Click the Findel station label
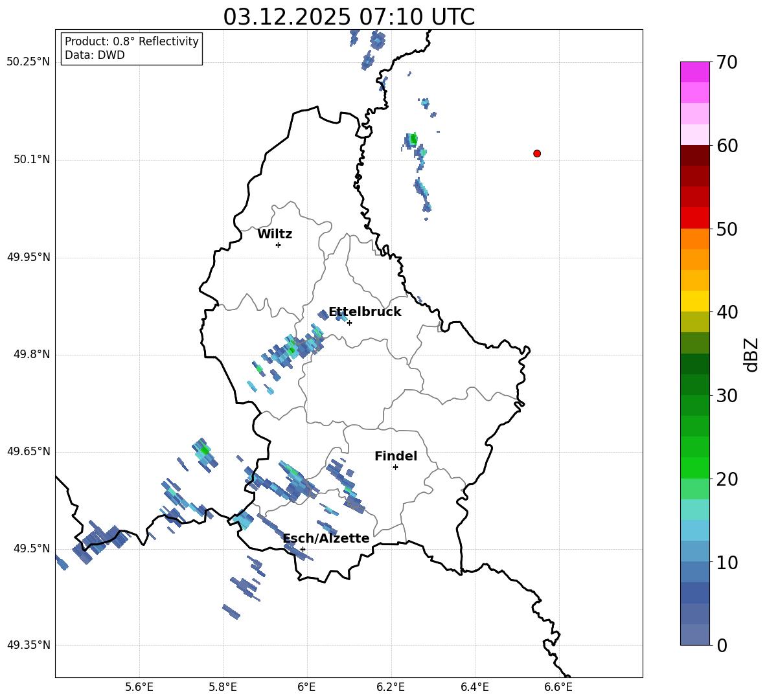This screenshot has width=767, height=700. (396, 456)
